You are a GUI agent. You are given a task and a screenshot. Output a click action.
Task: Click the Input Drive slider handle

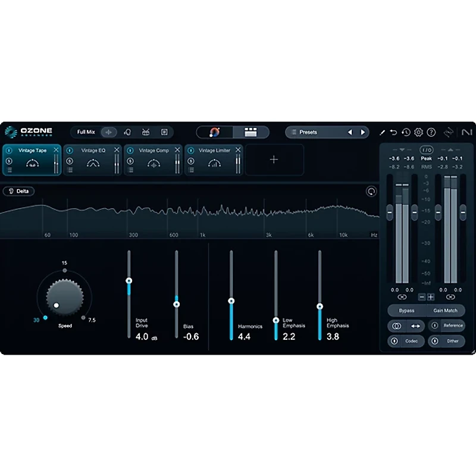pyautogui.click(x=129, y=280)
